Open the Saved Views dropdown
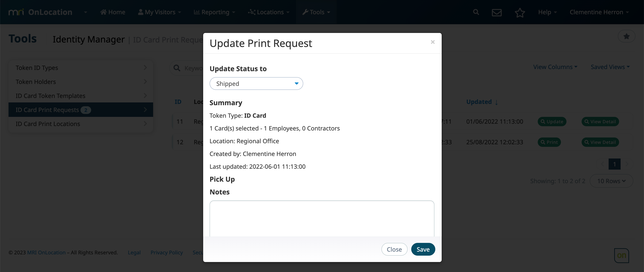 610,67
